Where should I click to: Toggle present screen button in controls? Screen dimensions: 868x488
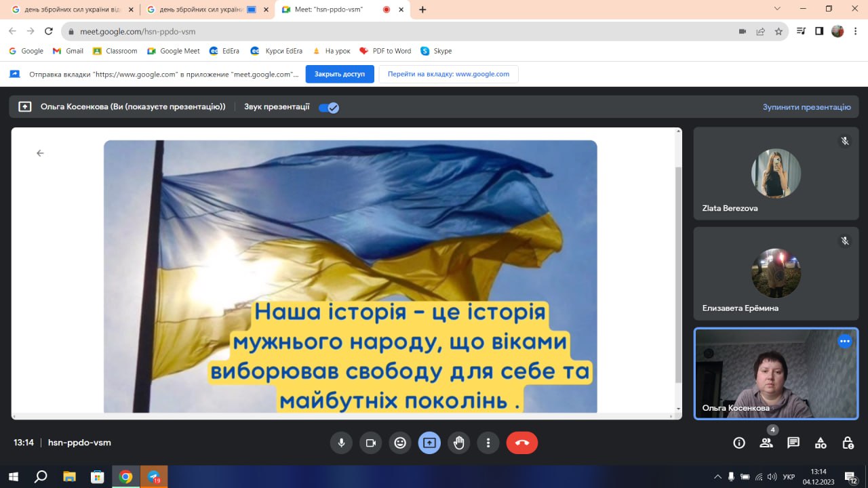point(429,443)
